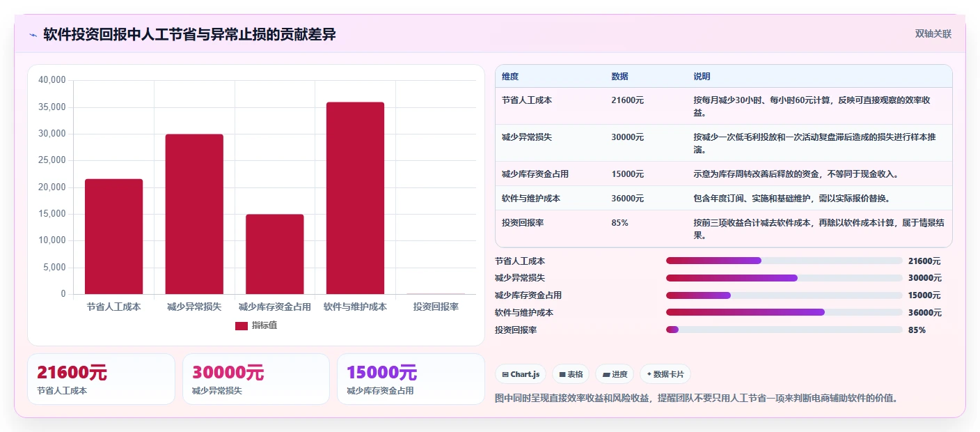Click the 软件与维护成本 bar in chart
The image size is (980, 432).
point(355,198)
